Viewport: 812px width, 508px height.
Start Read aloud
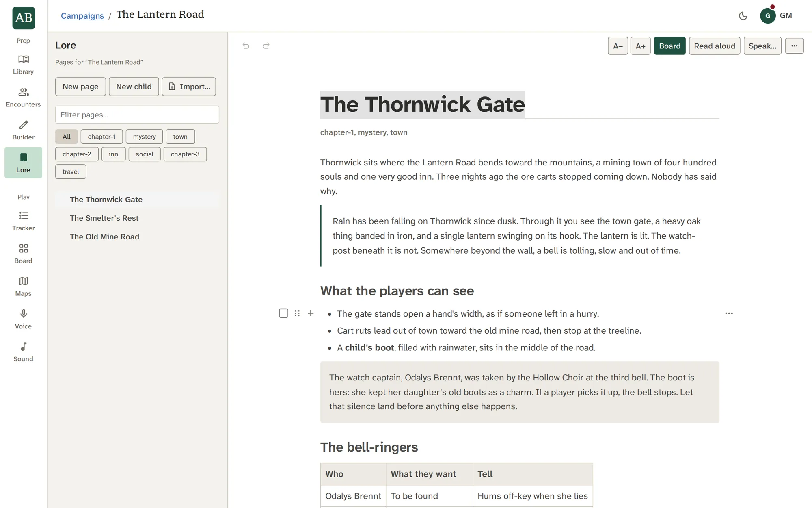click(x=715, y=46)
